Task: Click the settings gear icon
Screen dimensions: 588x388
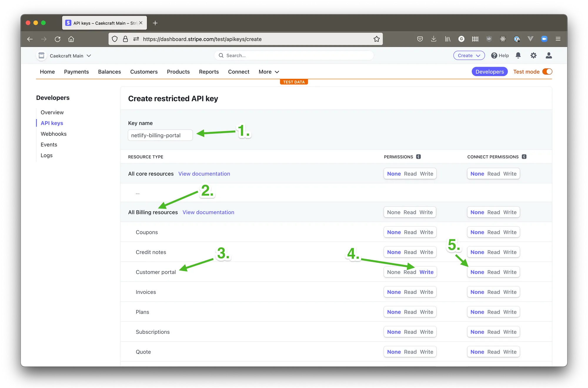Action: pyautogui.click(x=533, y=56)
